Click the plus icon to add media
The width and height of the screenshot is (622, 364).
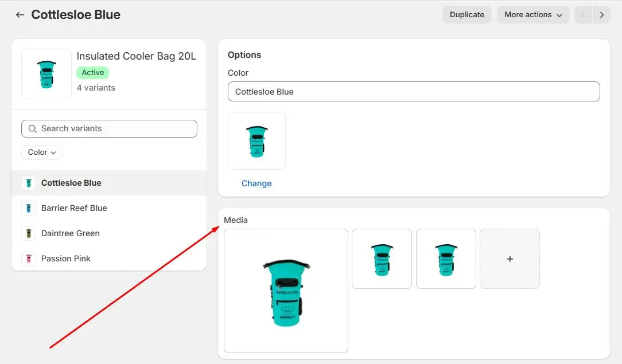(510, 259)
